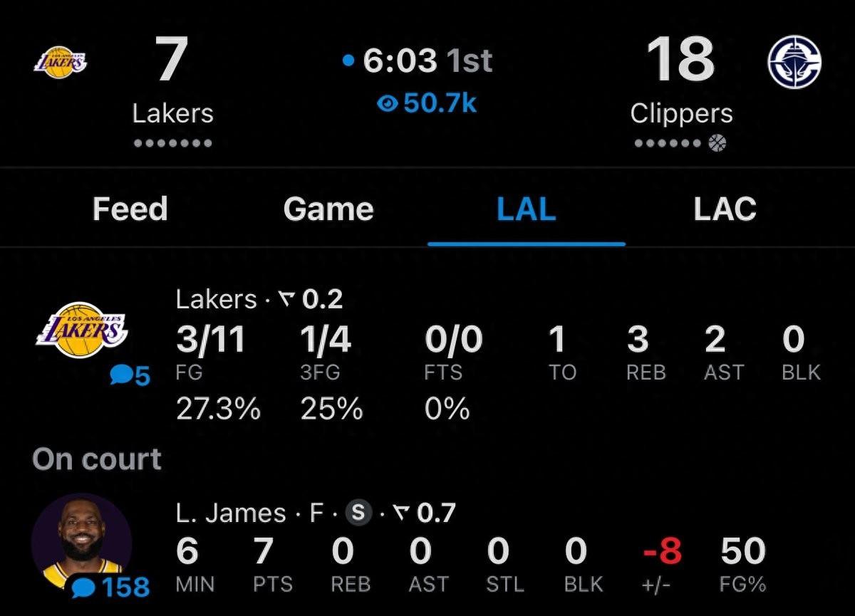The image size is (855, 616).
Task: Tap the Lakers logo in score header
Action: coord(61,62)
